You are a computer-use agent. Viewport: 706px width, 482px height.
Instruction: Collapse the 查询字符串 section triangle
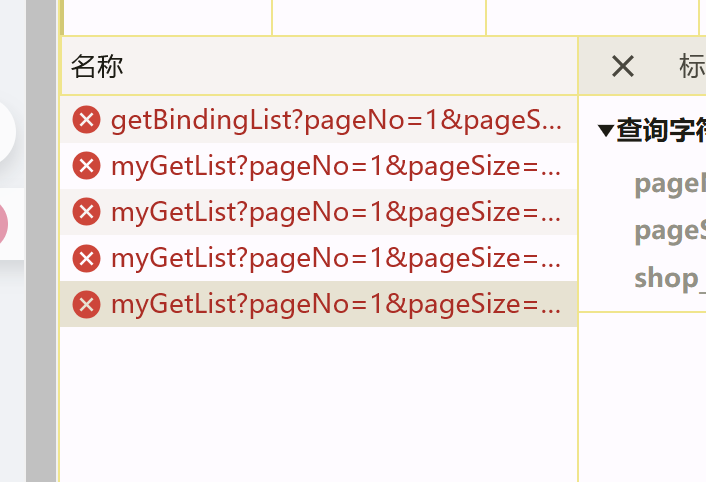pos(605,131)
